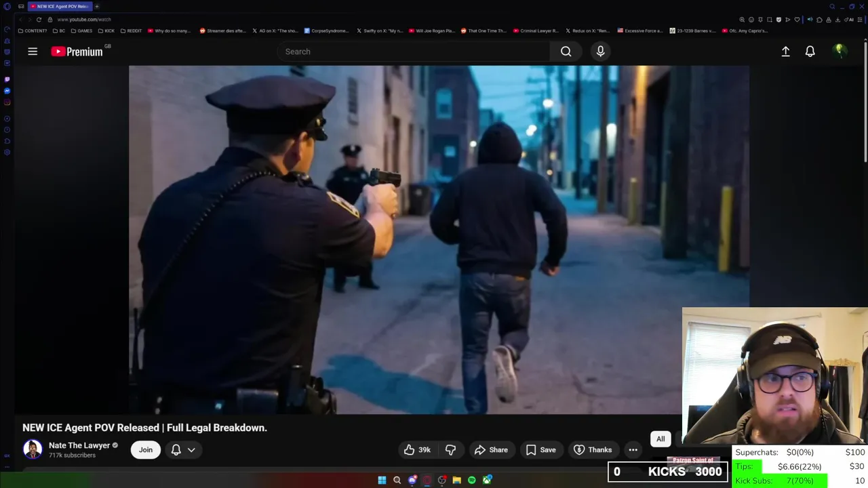868x488 pixels.
Task: Open the 'Will Joe Rogan' bookmark
Action: pyautogui.click(x=432, y=30)
